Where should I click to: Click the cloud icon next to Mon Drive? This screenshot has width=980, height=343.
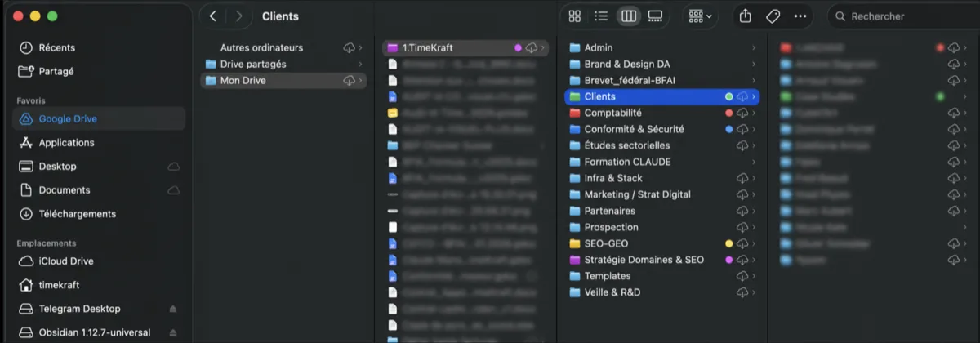pos(350,81)
